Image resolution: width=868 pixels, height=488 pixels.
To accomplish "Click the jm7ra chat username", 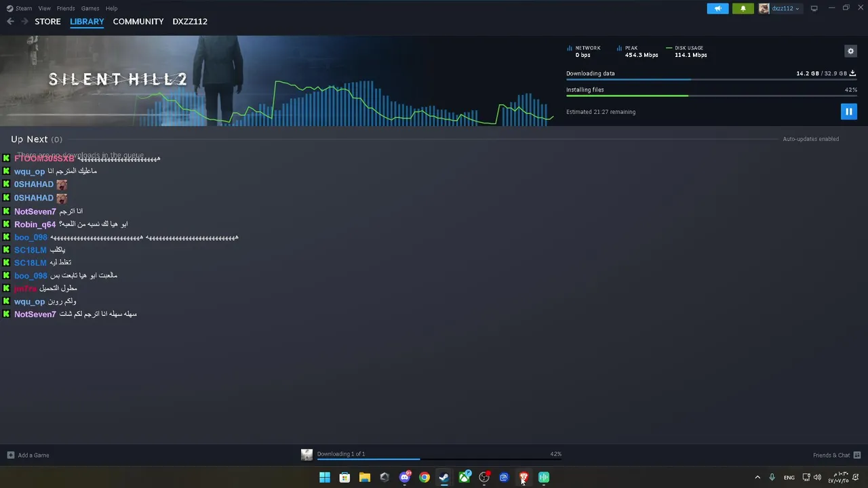I will [25, 289].
